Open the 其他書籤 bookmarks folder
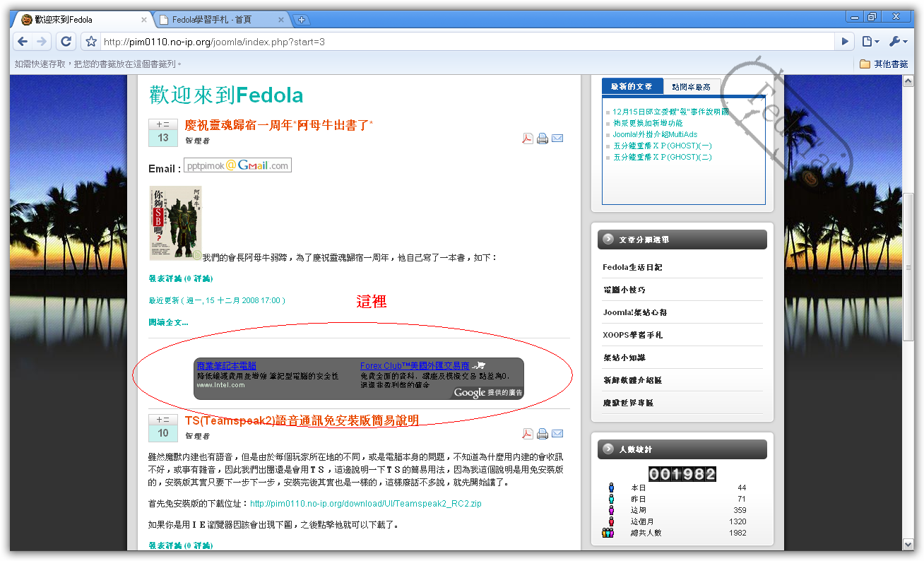The image size is (924, 561). pyautogui.click(x=884, y=64)
